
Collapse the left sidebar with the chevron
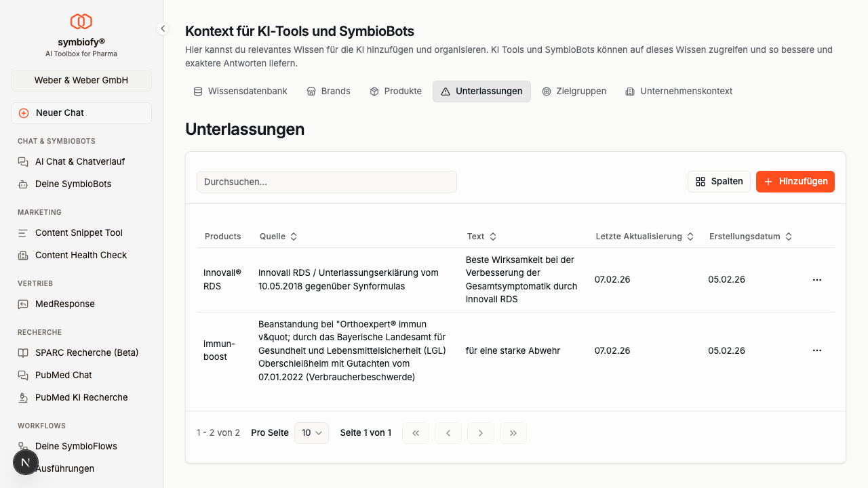(x=162, y=28)
